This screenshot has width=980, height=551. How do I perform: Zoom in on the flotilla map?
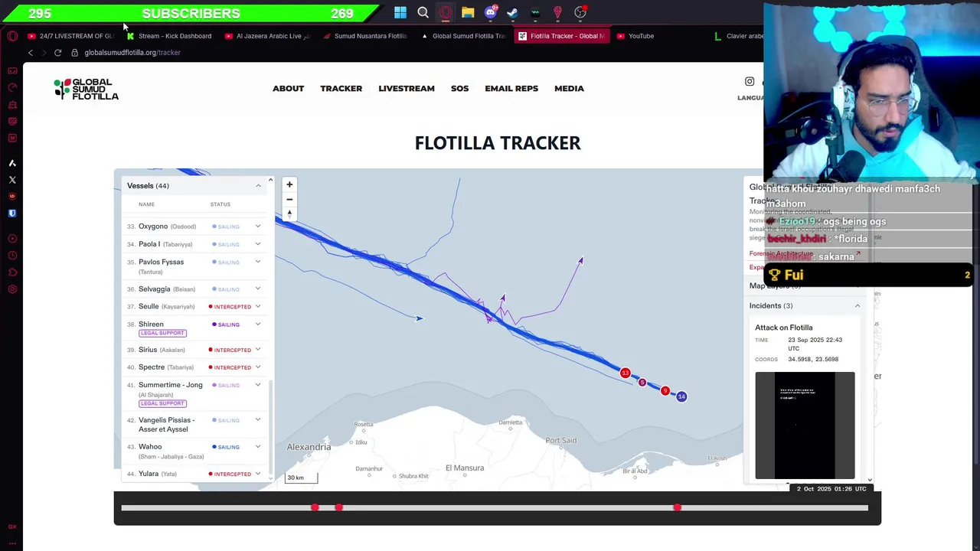coord(289,184)
